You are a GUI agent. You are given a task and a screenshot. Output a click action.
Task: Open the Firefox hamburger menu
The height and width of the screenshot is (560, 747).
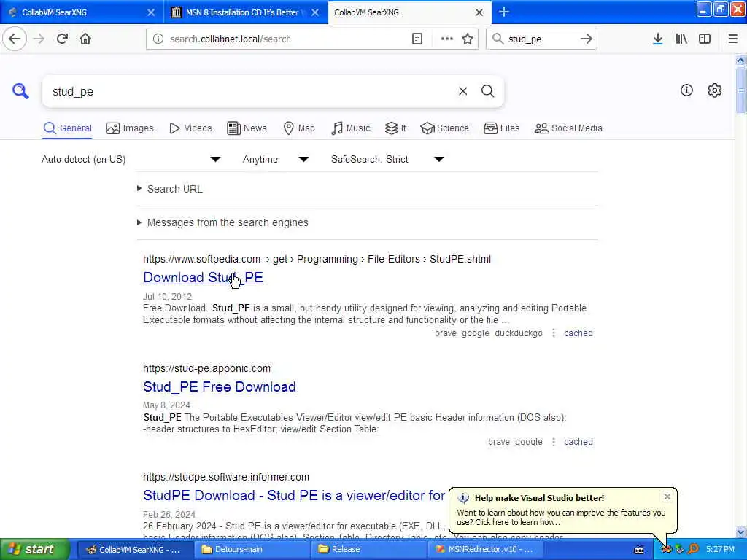point(732,39)
